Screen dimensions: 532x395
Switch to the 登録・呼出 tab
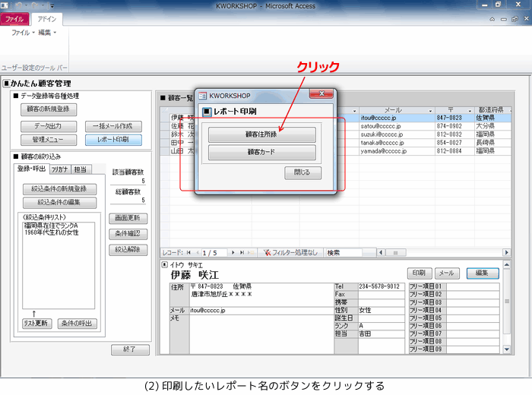coord(32,169)
